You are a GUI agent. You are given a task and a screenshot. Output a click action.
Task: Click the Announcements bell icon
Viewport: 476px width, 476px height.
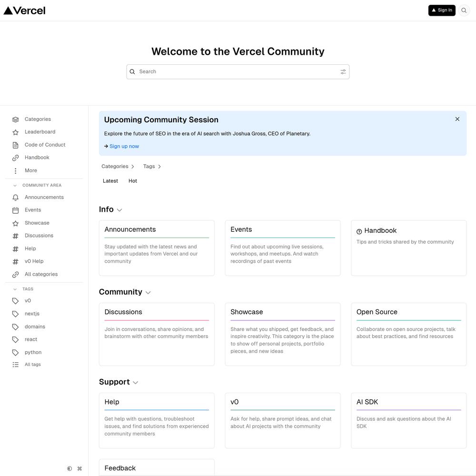click(16, 198)
